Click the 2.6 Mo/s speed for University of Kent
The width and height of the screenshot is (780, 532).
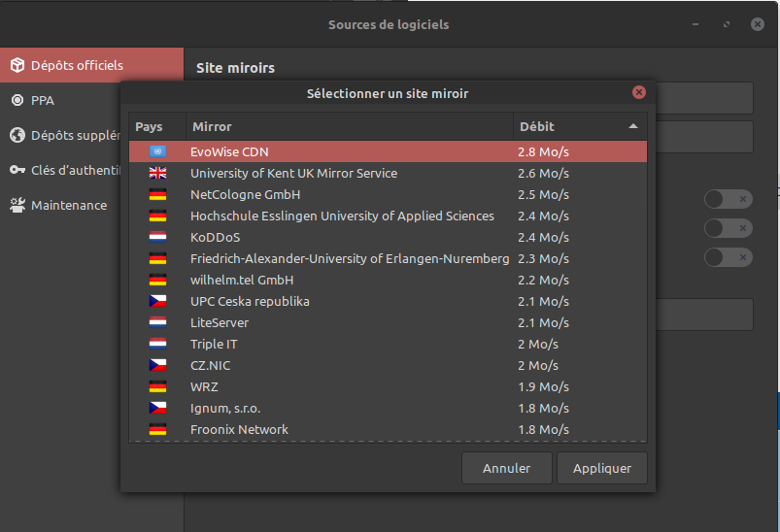[543, 174]
